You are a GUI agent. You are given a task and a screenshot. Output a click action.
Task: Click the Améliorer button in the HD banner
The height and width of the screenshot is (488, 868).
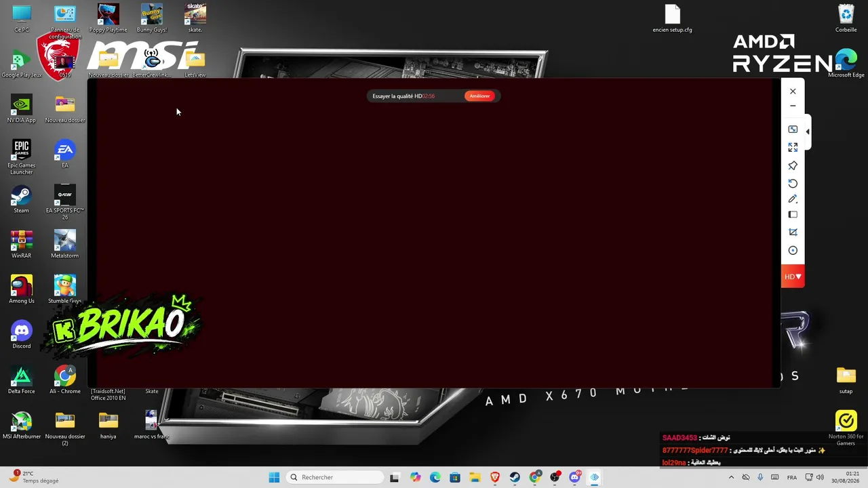pyautogui.click(x=479, y=96)
